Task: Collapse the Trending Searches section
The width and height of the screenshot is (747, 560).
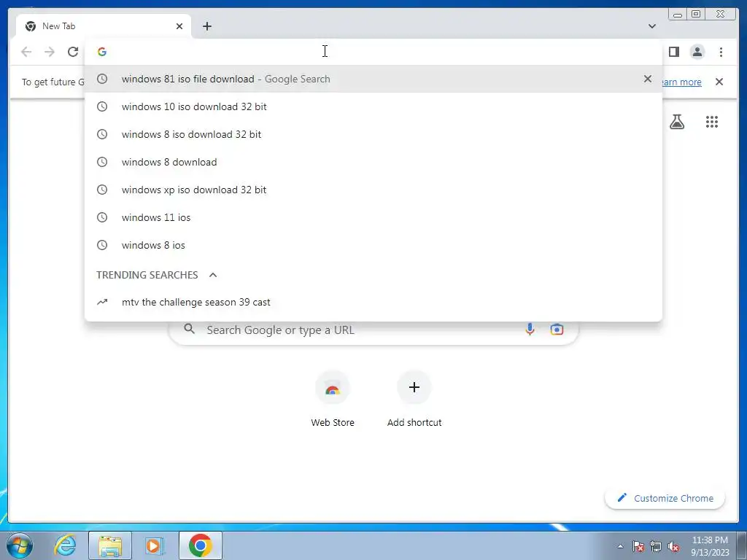Action: point(213,275)
